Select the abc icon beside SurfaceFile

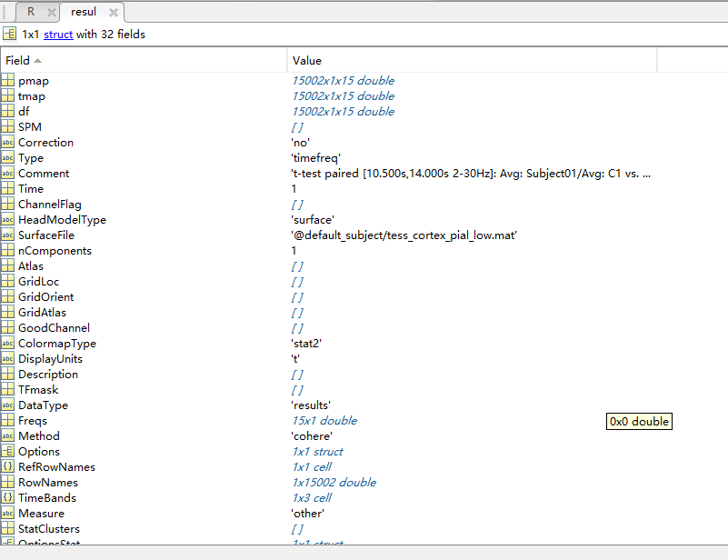(8, 235)
